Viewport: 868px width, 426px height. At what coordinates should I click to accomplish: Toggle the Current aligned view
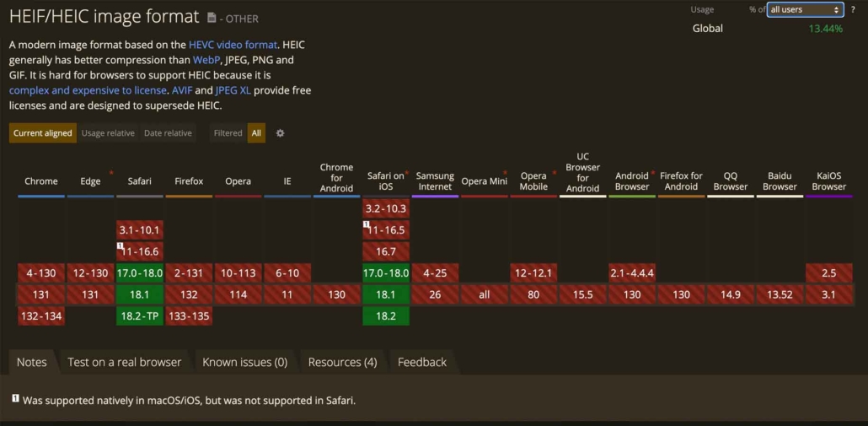[x=42, y=133]
